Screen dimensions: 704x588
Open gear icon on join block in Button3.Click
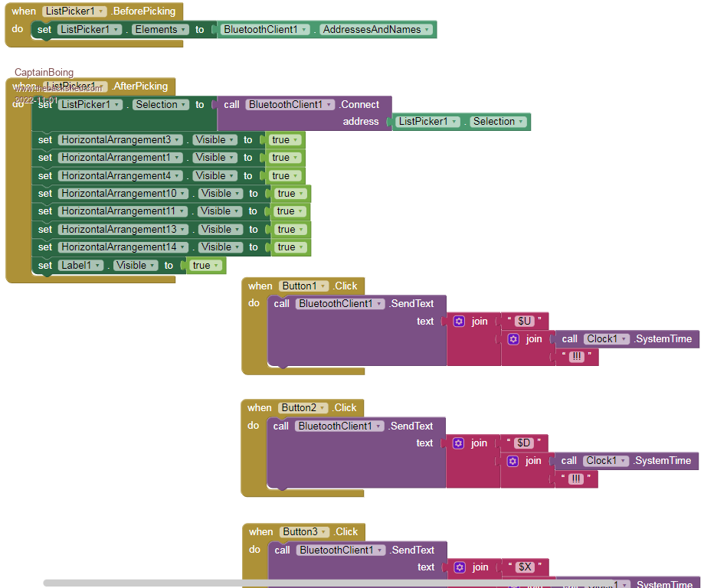coord(460,567)
